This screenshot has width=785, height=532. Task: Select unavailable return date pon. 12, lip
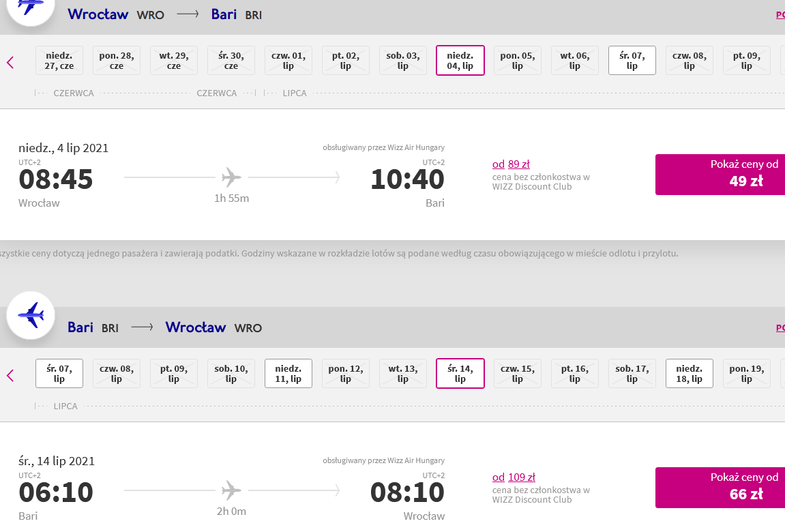pyautogui.click(x=346, y=373)
